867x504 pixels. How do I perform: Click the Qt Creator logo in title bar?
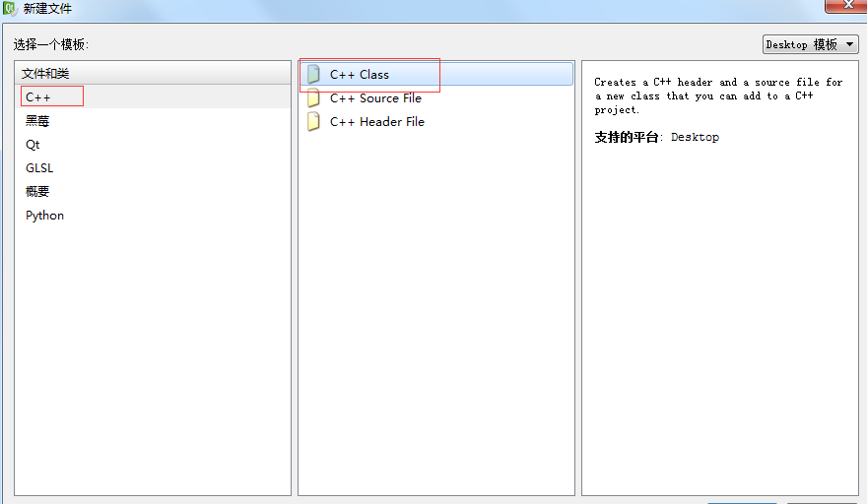pos(10,8)
